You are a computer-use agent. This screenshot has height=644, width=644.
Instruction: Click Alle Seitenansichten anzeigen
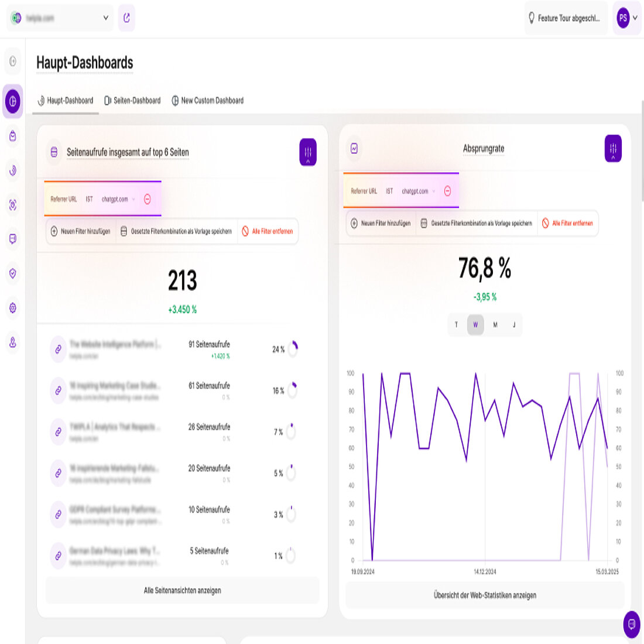pos(182,590)
